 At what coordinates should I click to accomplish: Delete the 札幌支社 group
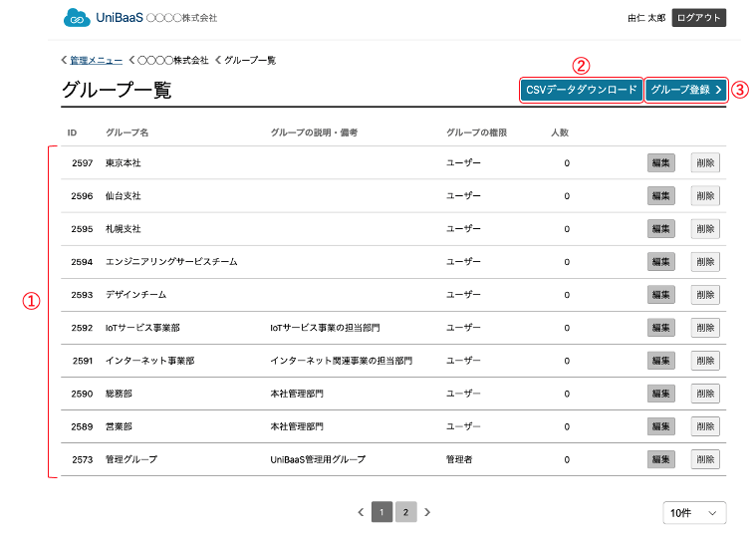pyautogui.click(x=705, y=229)
